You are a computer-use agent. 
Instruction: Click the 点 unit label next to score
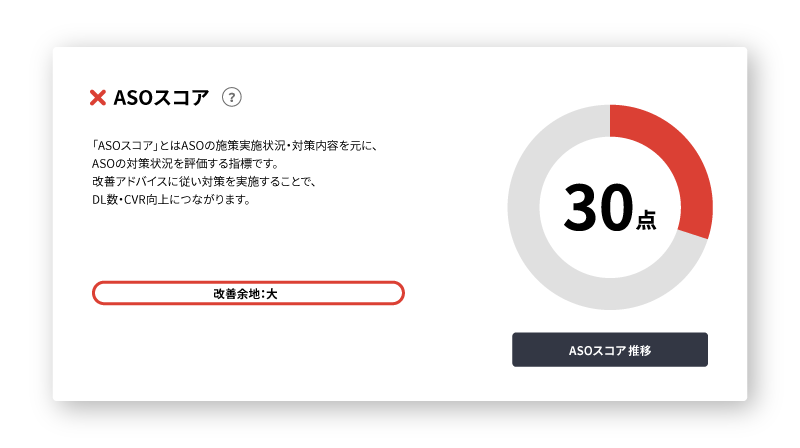[x=645, y=219]
